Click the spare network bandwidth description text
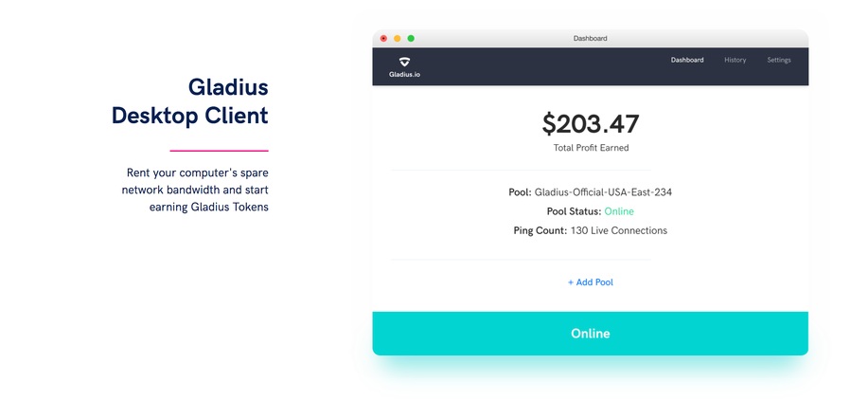Image resolution: width=868 pixels, height=399 pixels. click(x=195, y=190)
